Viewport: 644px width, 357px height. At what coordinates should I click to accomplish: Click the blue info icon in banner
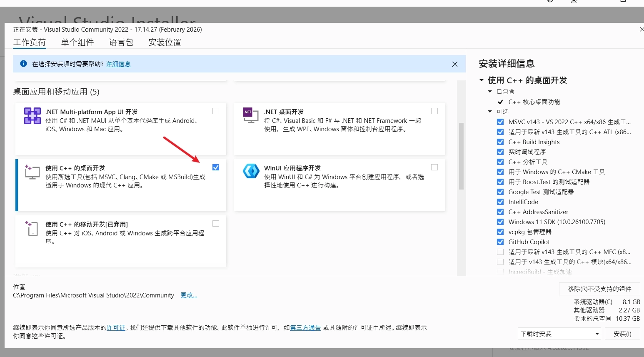pos(23,64)
